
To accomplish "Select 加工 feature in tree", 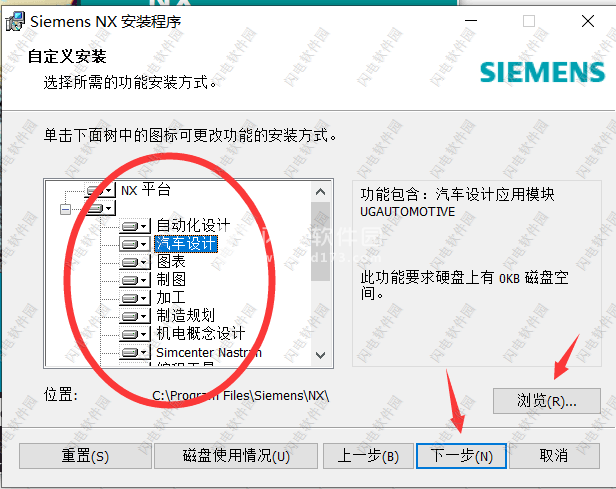I will point(171,298).
